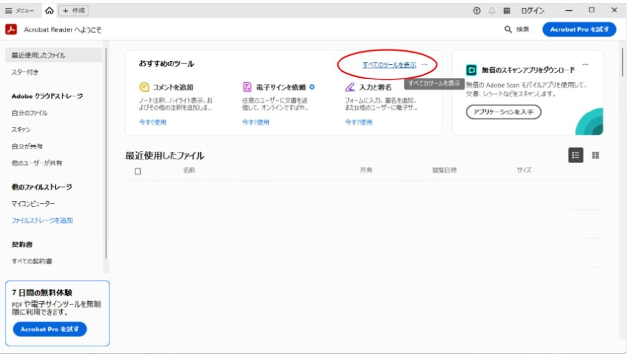Open the help question mark icon

476,11
